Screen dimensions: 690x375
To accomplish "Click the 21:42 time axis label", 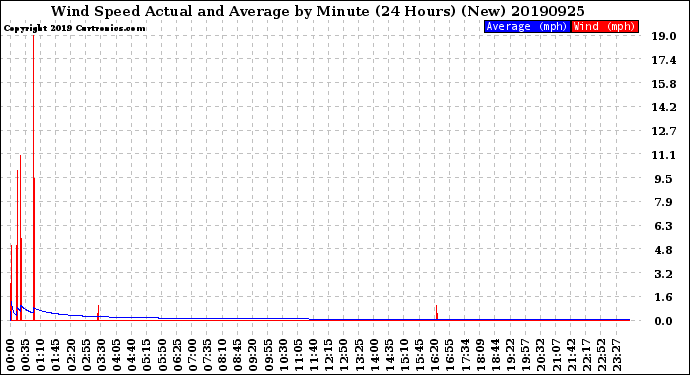I will [571, 355].
